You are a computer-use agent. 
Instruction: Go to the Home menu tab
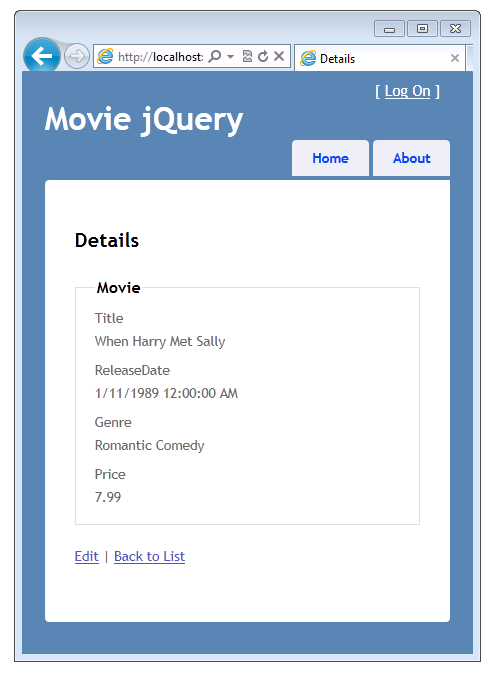330,158
